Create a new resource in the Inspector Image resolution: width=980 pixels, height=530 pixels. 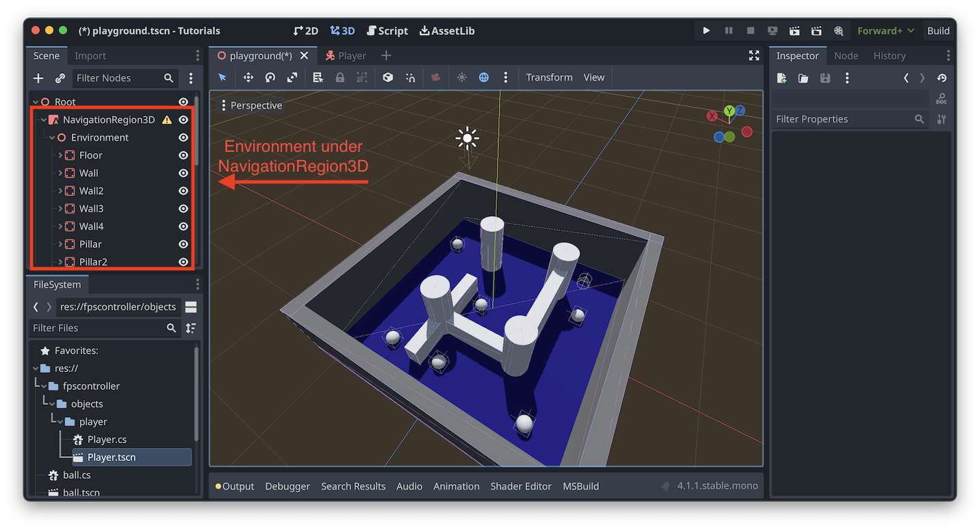(x=782, y=78)
